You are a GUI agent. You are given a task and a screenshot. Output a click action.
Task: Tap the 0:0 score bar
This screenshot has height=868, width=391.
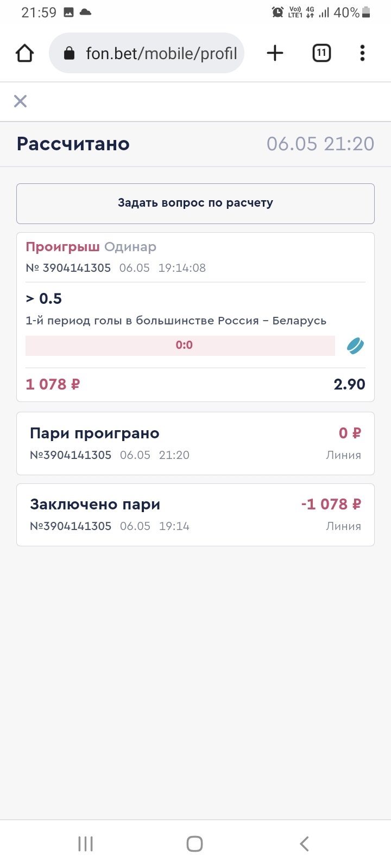(x=180, y=346)
